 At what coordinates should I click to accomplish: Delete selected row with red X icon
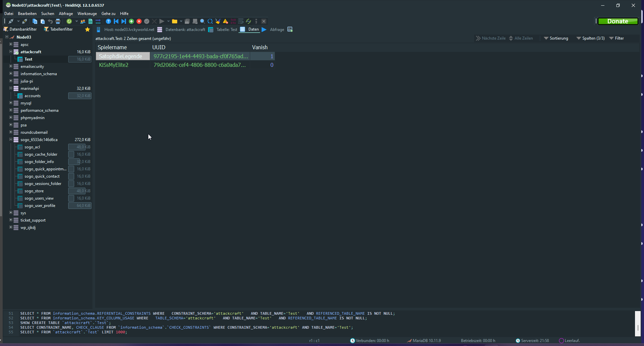(x=139, y=21)
